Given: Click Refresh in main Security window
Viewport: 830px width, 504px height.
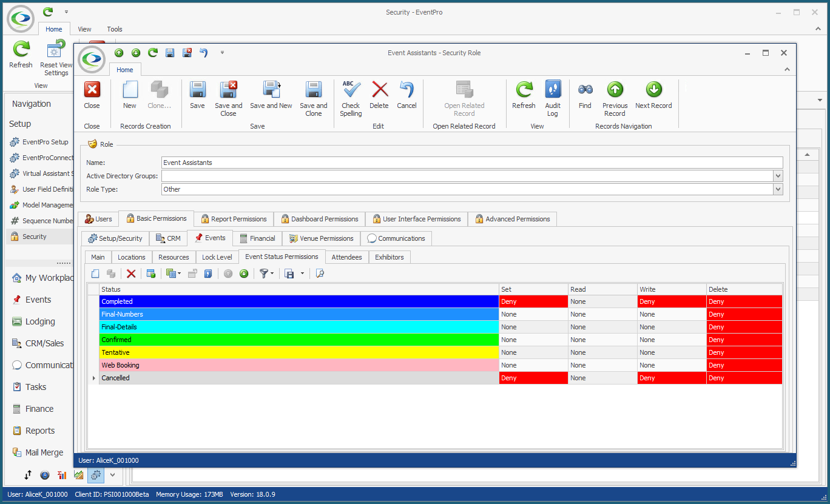Looking at the screenshot, I should 21,55.
